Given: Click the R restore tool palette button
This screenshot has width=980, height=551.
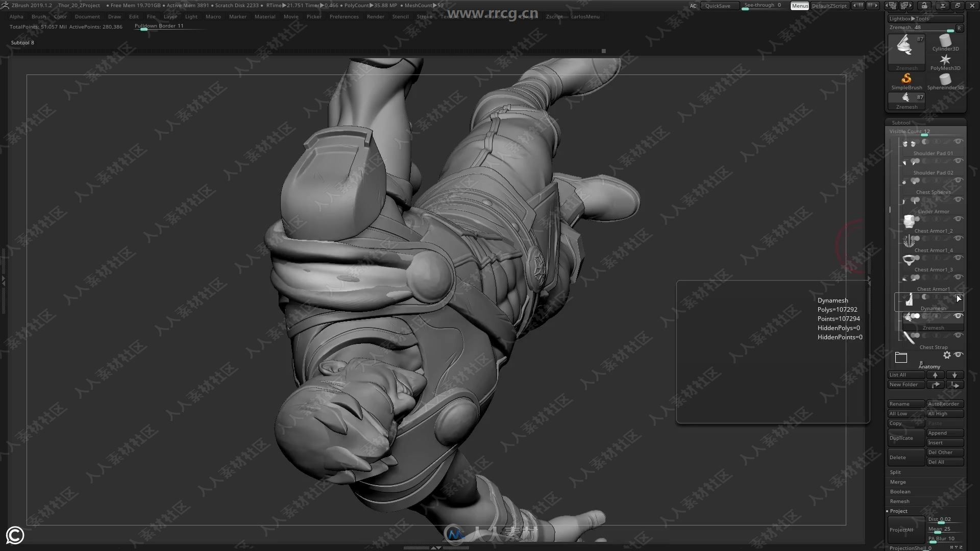Looking at the screenshot, I should coord(959,28).
